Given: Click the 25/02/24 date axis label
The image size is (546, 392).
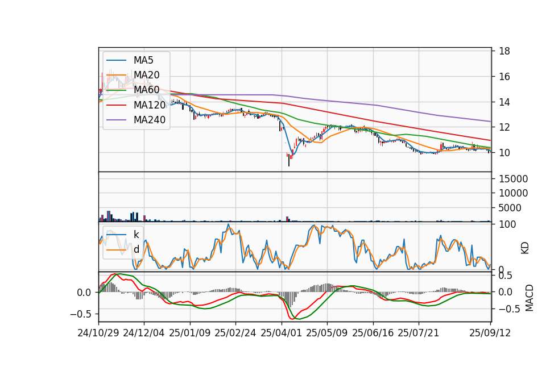Looking at the screenshot, I should point(235,333).
